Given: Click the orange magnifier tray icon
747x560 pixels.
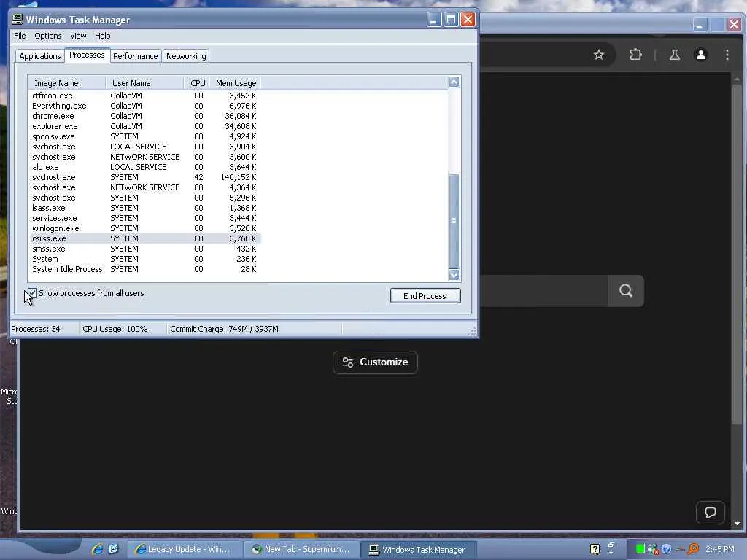Looking at the screenshot, I should coord(693,549).
